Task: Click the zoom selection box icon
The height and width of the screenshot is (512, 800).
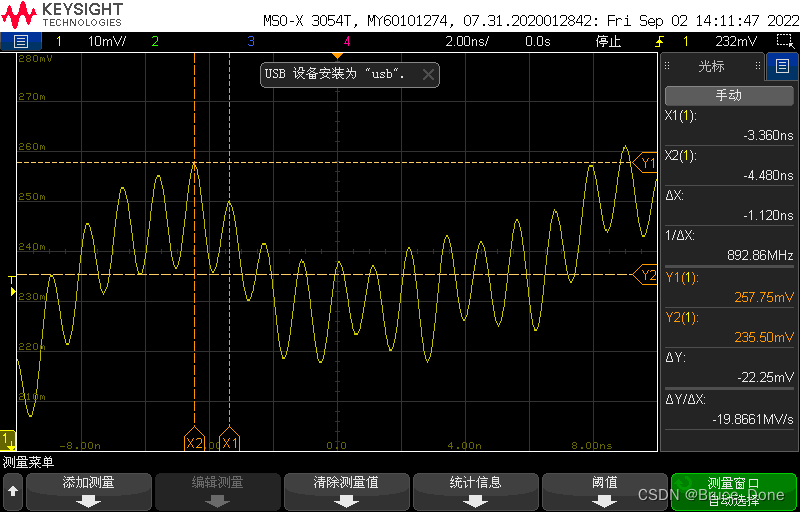Action: click(783, 41)
